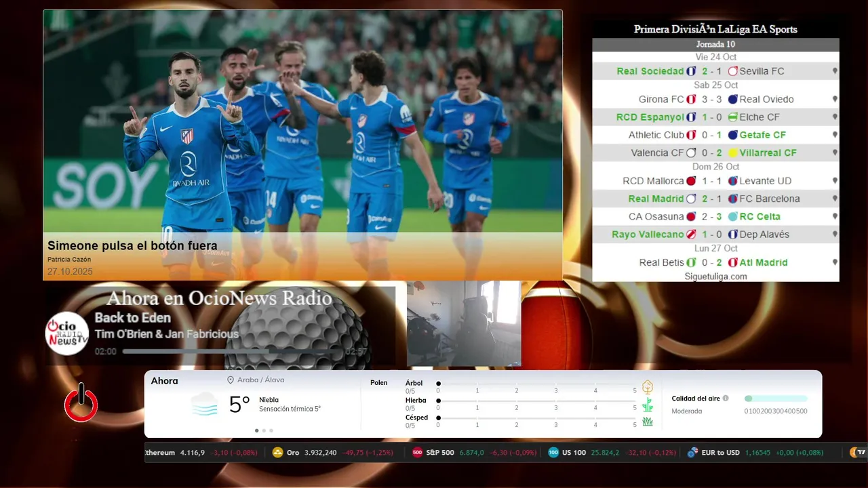The width and height of the screenshot is (868, 488).
Task: Click Girona FC 3 - 3 score
Action: coord(711,99)
